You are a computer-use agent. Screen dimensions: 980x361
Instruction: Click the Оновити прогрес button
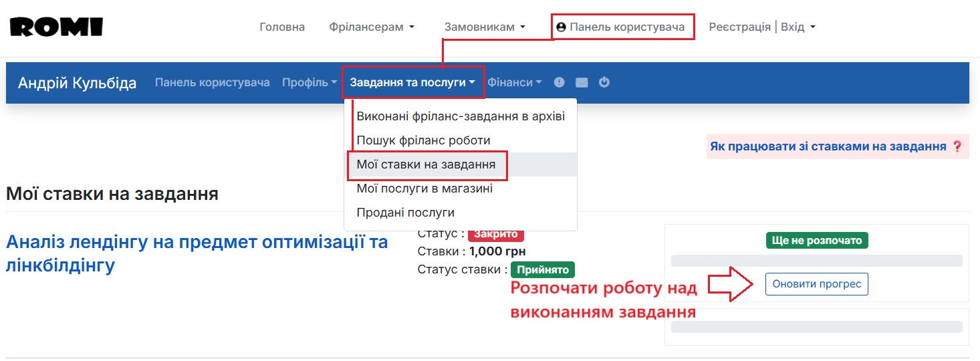click(x=817, y=284)
